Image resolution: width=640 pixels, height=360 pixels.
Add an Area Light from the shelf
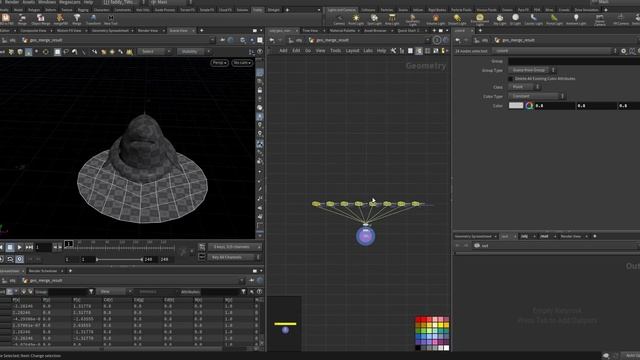point(392,19)
